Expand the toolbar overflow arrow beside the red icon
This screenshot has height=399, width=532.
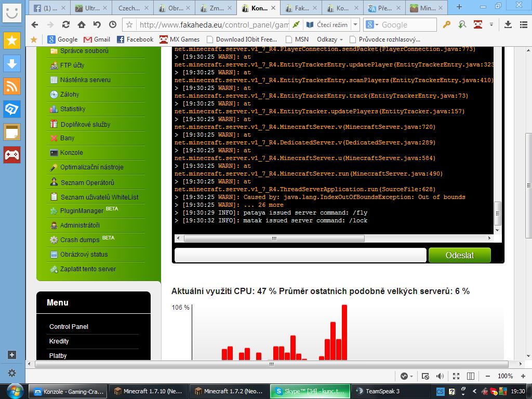tap(491, 24)
